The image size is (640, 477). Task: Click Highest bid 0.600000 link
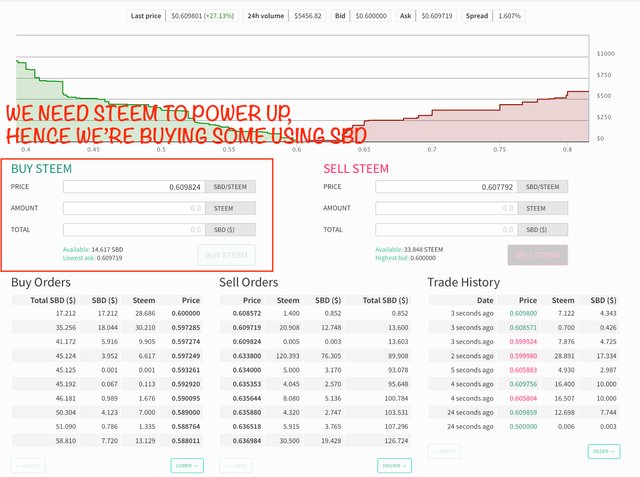pyautogui.click(x=406, y=258)
